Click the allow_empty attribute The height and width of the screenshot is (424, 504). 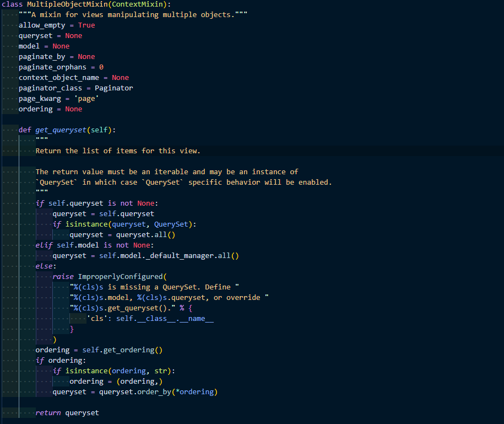coord(42,25)
